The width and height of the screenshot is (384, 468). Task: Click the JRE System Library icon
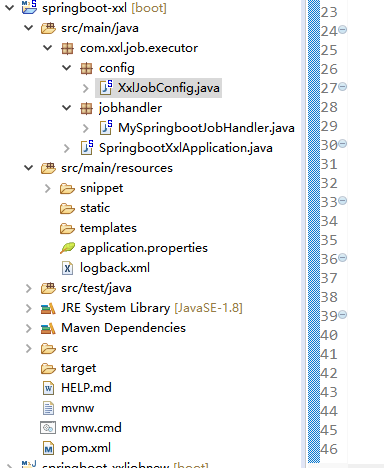pos(48,308)
